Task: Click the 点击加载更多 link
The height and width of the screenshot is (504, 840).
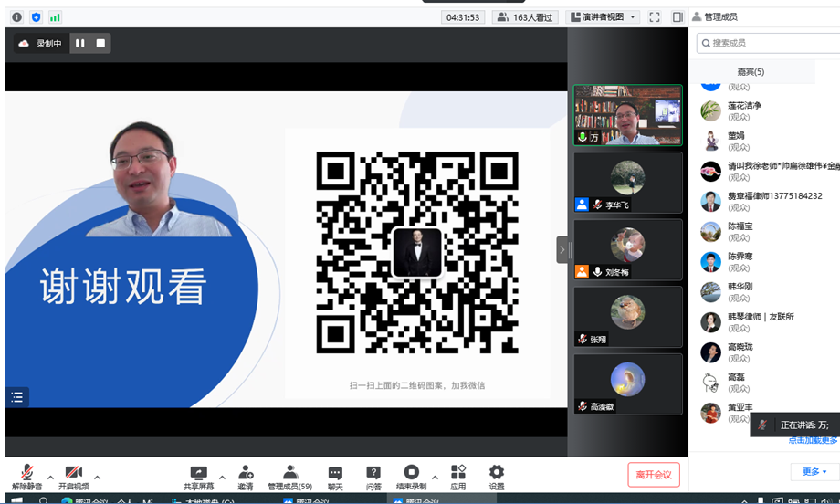Action: (813, 440)
